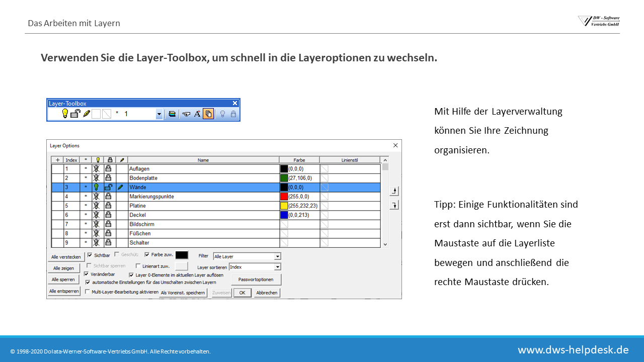The image size is (644, 362).
Task: Open the layer dropdown in Layer-Toolbox
Action: tap(159, 114)
